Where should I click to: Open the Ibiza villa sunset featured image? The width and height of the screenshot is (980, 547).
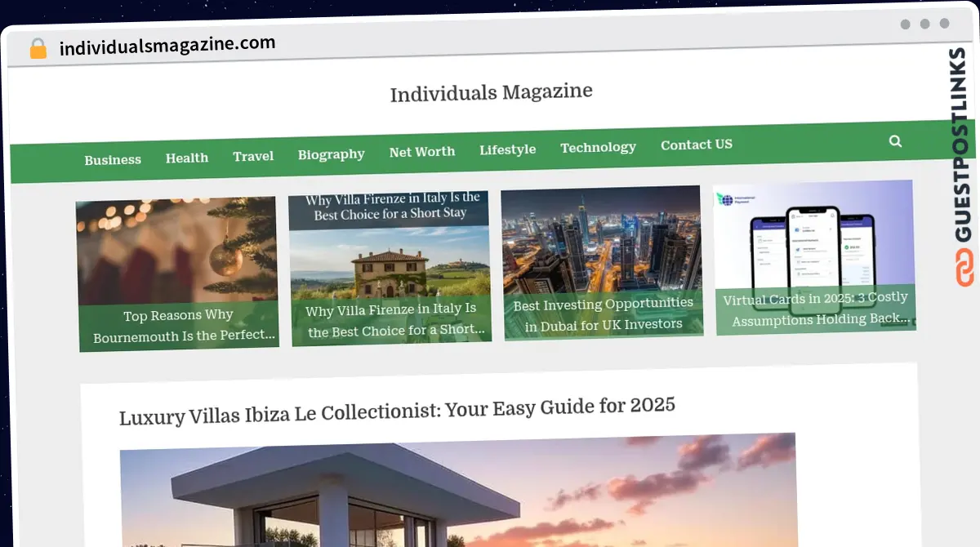458,490
